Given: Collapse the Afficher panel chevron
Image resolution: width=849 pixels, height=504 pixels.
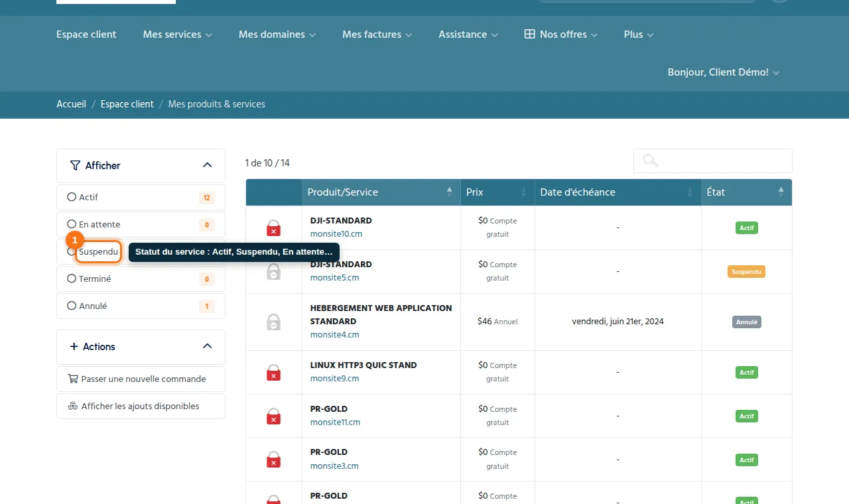Looking at the screenshot, I should (207, 165).
